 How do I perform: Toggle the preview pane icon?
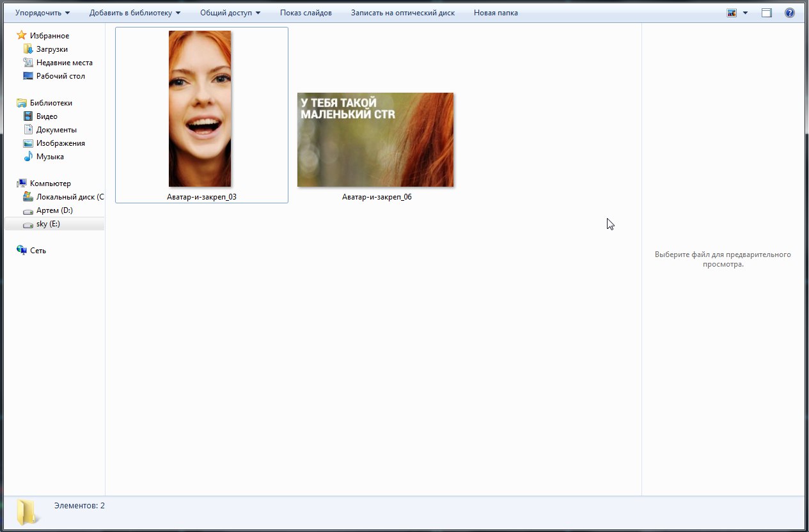pos(767,13)
